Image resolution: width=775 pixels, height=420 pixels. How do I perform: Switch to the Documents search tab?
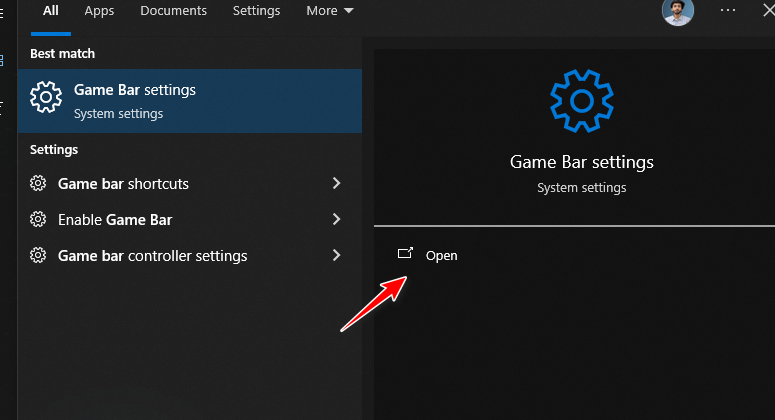coord(173,11)
